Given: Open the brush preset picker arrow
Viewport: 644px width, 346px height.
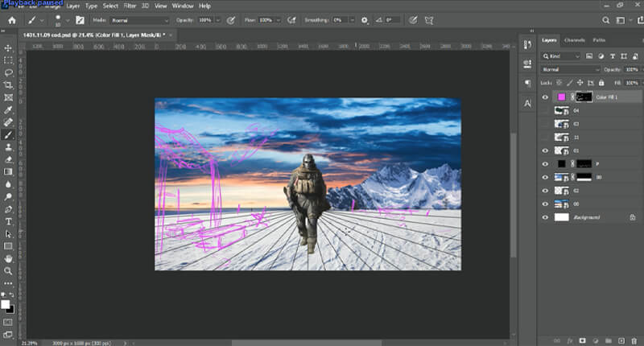Looking at the screenshot, I should click(x=68, y=20).
